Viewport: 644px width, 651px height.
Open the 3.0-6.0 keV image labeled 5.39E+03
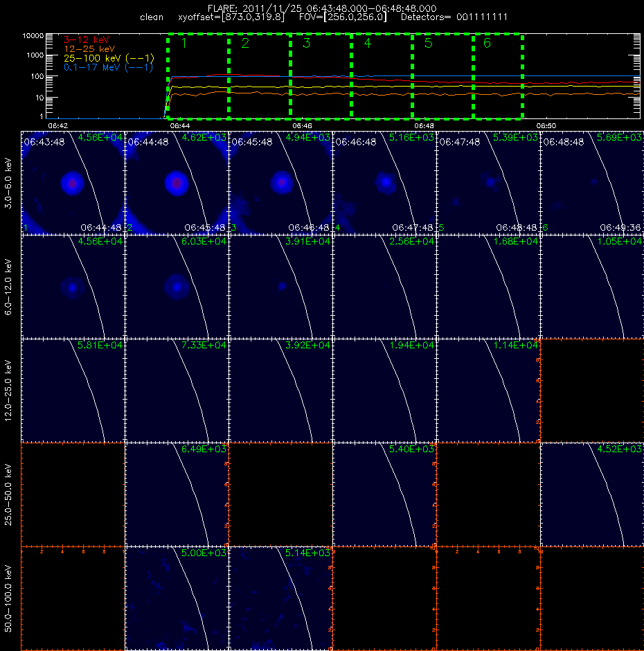[488, 183]
